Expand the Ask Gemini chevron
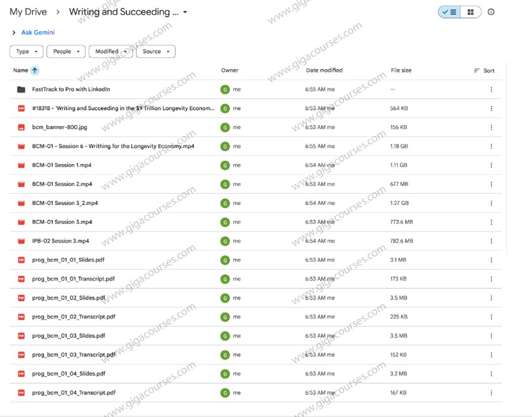The image size is (532, 417). point(14,33)
